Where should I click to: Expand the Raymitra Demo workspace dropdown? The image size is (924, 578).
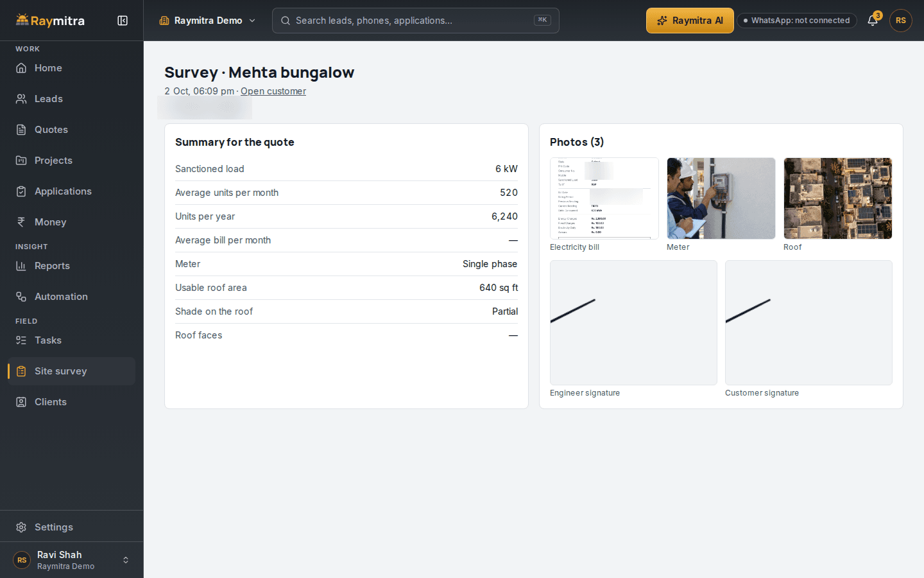[x=208, y=21]
